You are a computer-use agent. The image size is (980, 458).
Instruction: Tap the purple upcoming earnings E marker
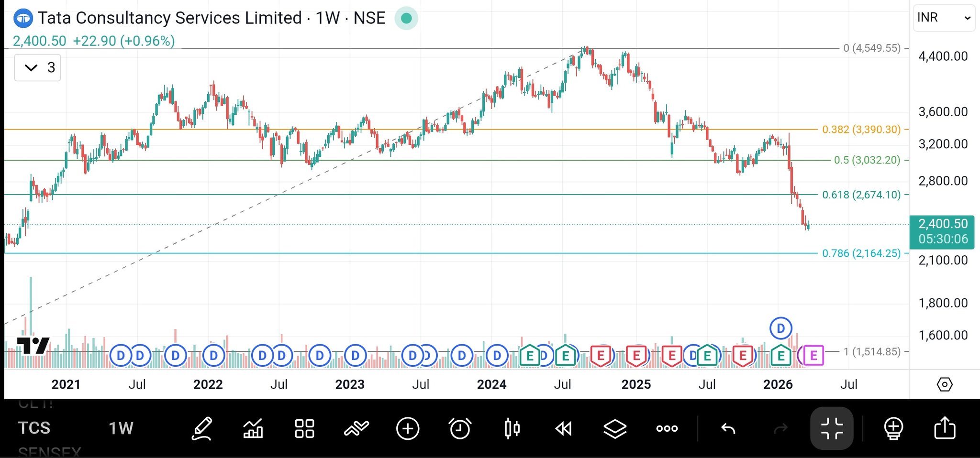point(813,355)
